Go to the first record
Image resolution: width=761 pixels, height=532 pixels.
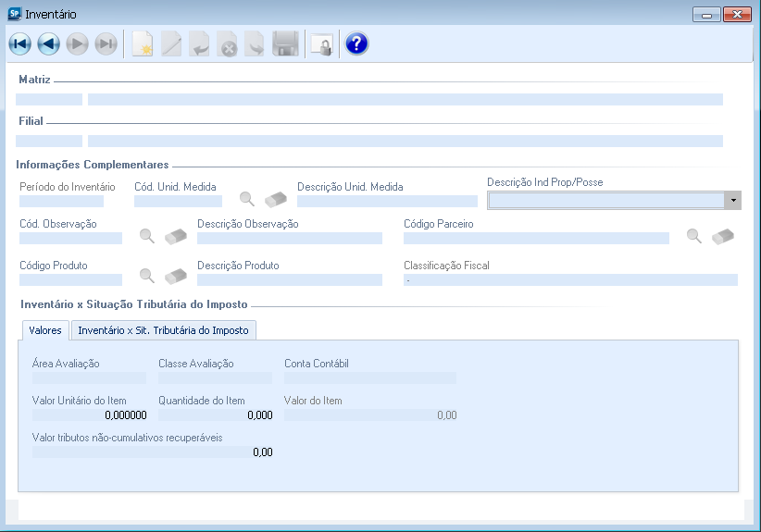pyautogui.click(x=19, y=43)
